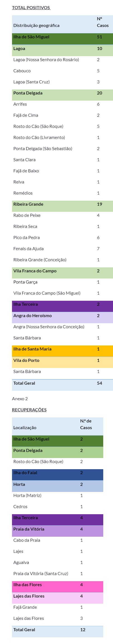Click the Vila Franca do Campo header row

click(x=62, y=273)
